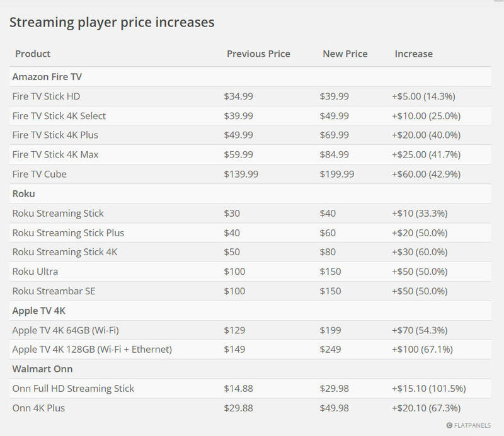Click the $69.99 new price cell

coord(335,135)
